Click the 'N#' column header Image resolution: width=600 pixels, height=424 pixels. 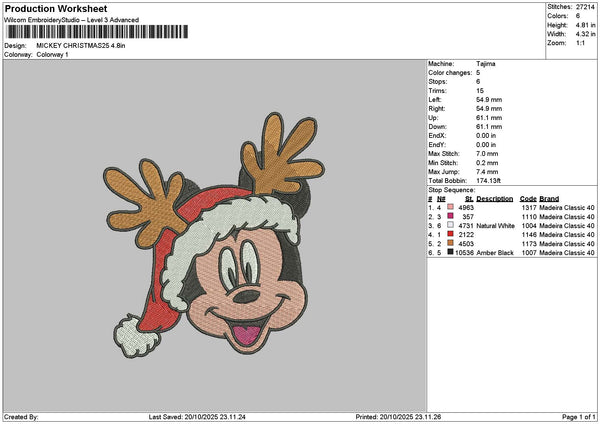(441, 199)
